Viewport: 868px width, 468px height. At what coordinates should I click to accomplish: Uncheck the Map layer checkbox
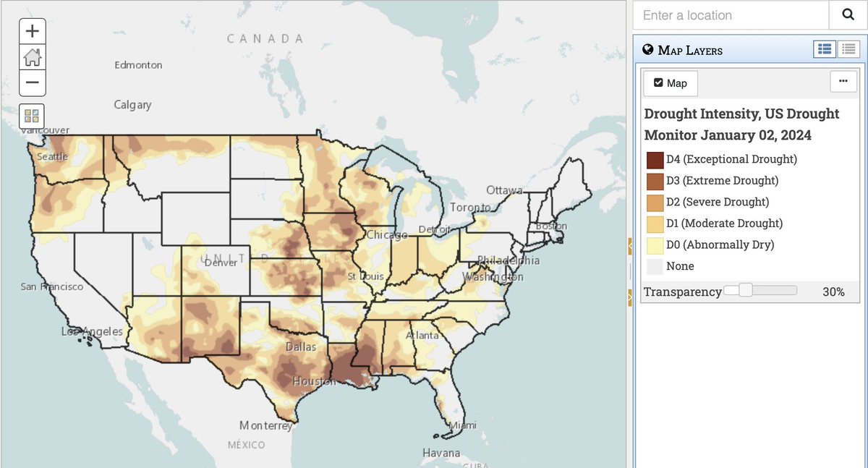(659, 83)
